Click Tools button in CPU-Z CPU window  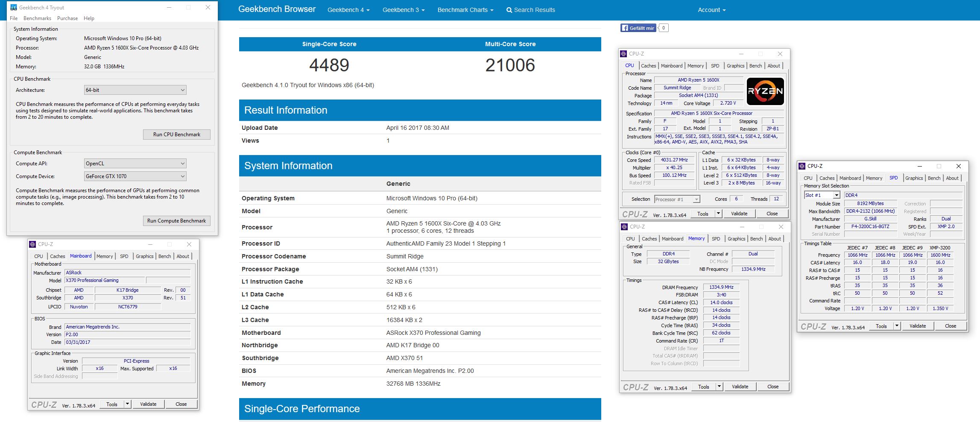pos(703,214)
